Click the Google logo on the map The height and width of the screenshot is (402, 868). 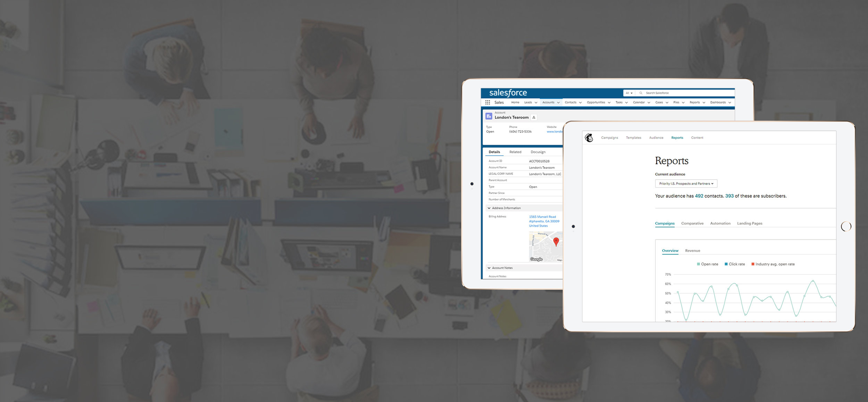click(536, 259)
